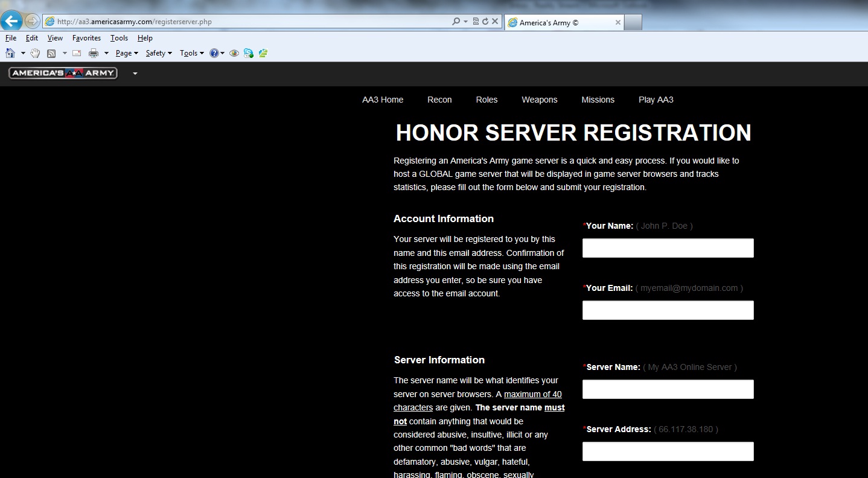Click the Your Name input field
This screenshot has height=478, width=868.
(668, 248)
